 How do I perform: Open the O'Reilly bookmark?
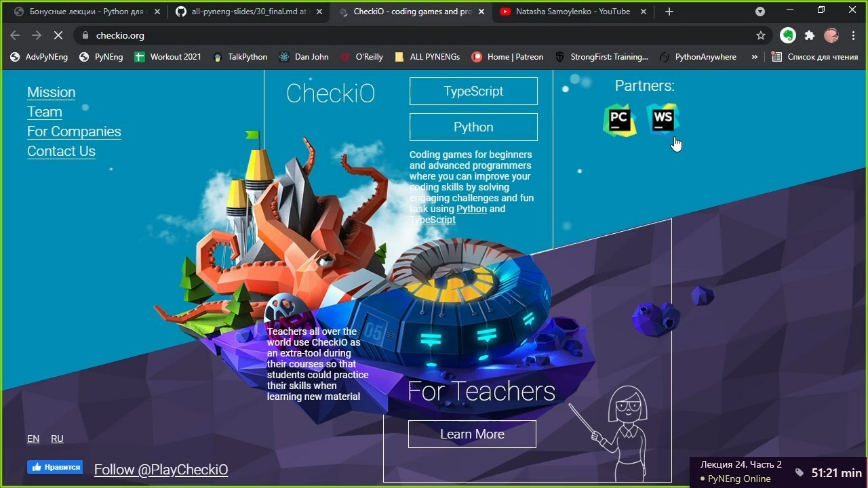click(361, 57)
